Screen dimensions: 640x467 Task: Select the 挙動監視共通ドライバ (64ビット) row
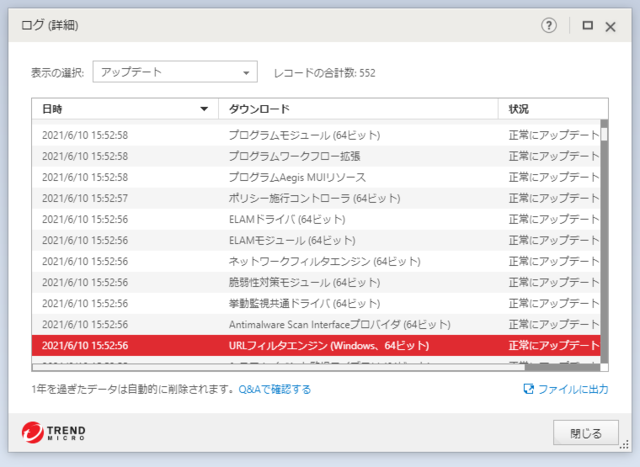click(316, 304)
